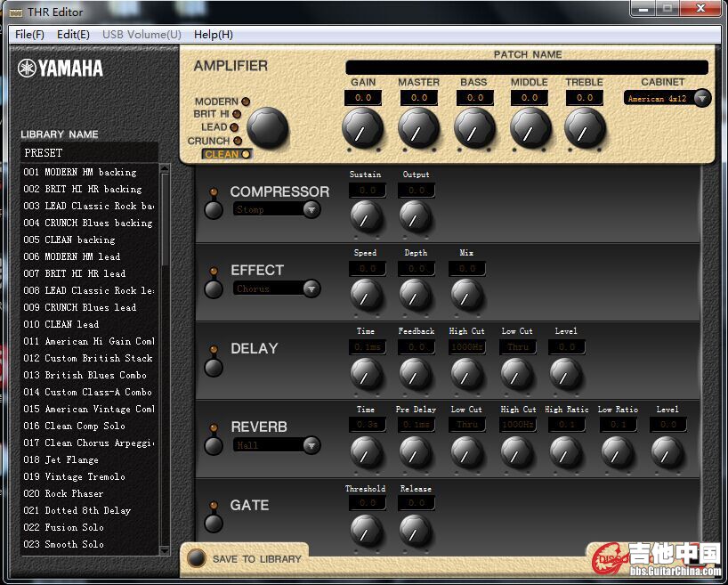The image size is (728, 585).
Task: Click the delay Time knob
Action: pos(367,374)
